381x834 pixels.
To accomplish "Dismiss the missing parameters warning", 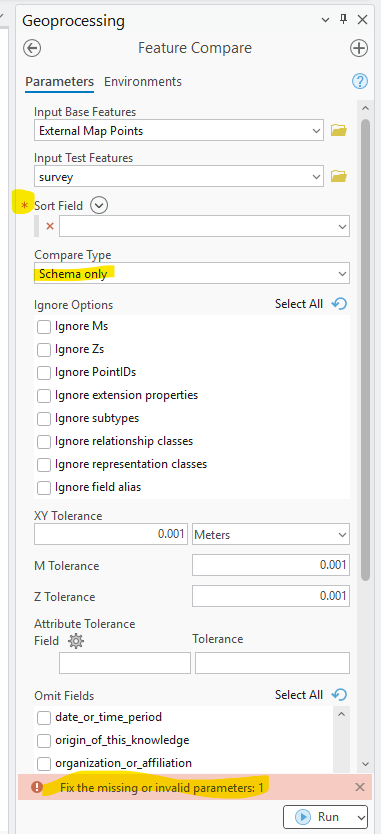I will [x=360, y=787].
